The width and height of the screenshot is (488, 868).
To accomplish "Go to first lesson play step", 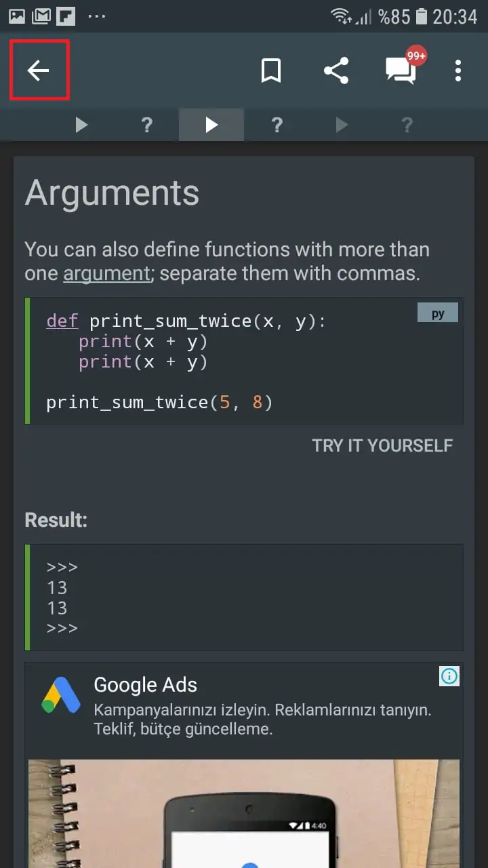I will 81,125.
